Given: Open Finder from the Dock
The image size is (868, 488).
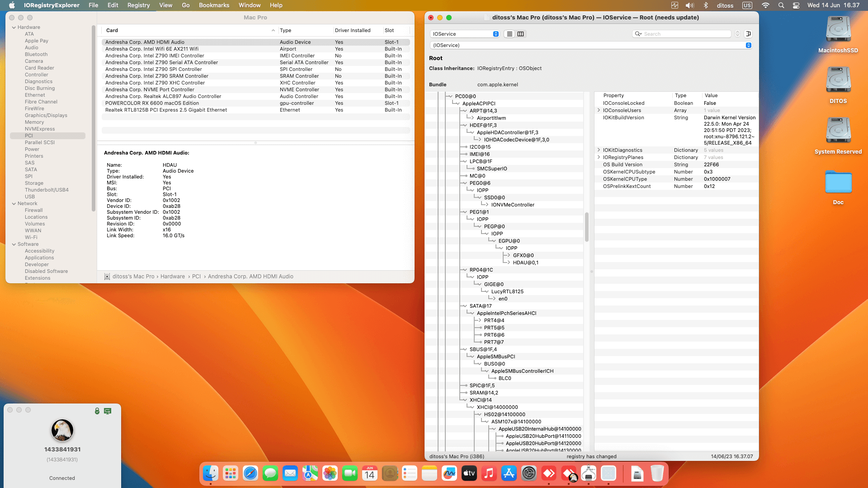Looking at the screenshot, I should click(x=211, y=473).
